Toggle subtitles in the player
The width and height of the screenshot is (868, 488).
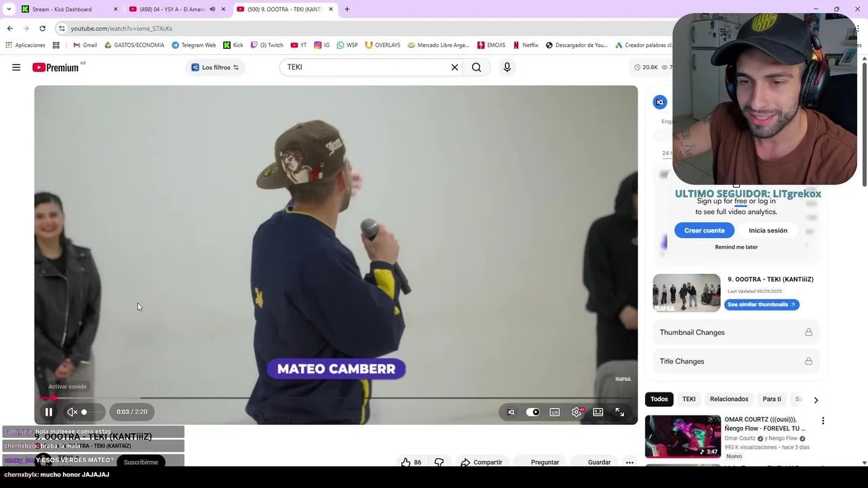pyautogui.click(x=555, y=411)
